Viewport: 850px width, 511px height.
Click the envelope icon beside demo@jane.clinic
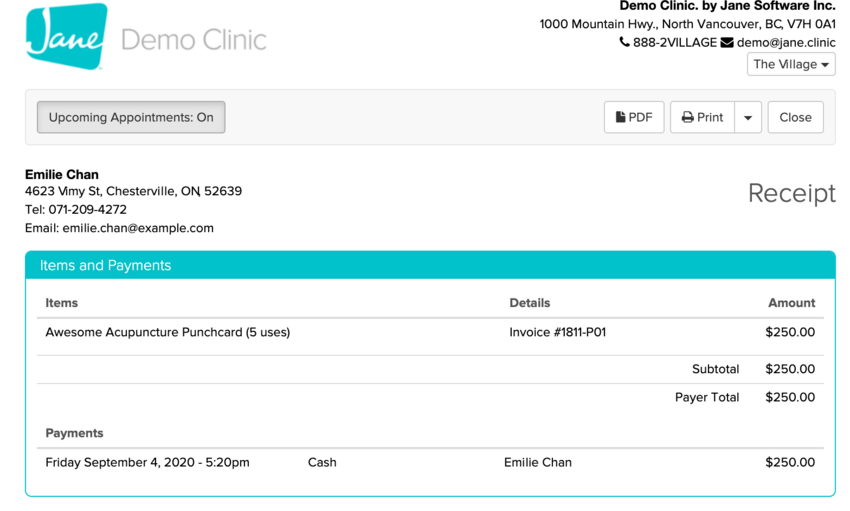point(727,43)
